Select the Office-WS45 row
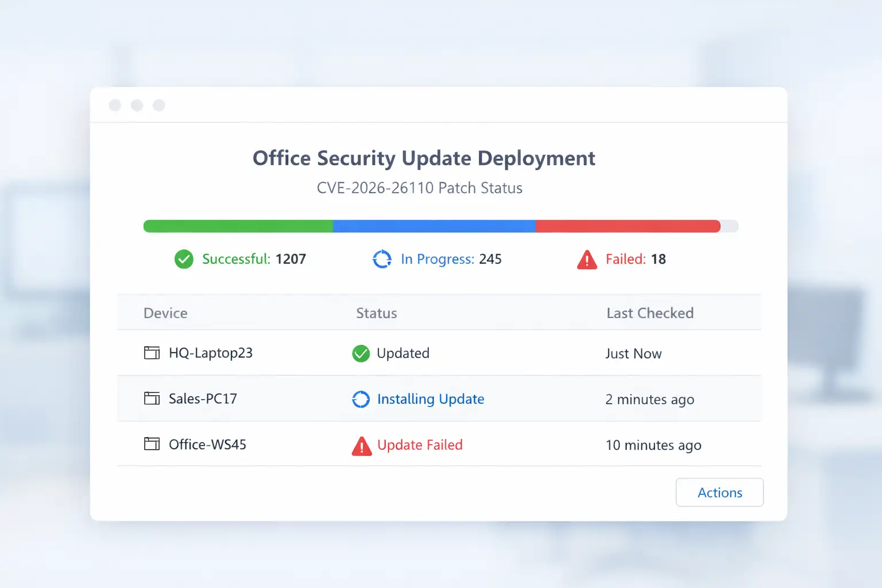This screenshot has width=882, height=588. [517, 444]
